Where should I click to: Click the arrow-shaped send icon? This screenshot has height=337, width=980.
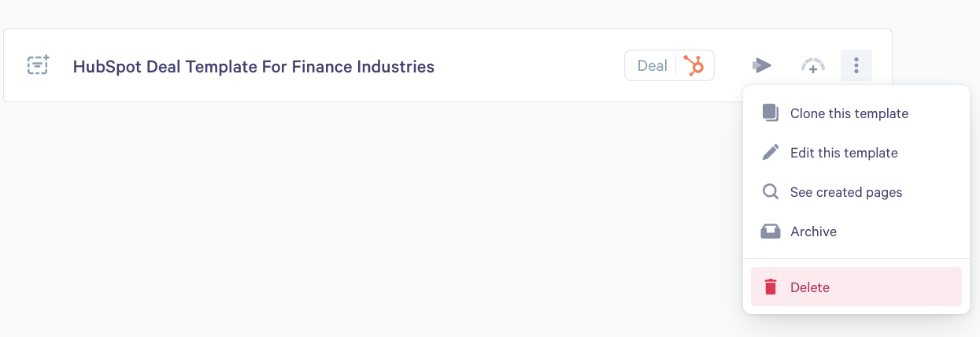(761, 65)
